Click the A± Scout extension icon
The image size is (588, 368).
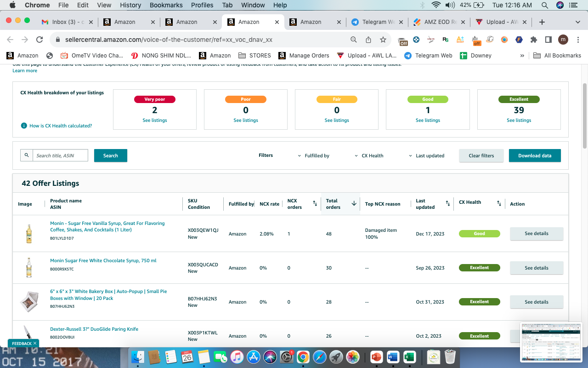click(460, 40)
